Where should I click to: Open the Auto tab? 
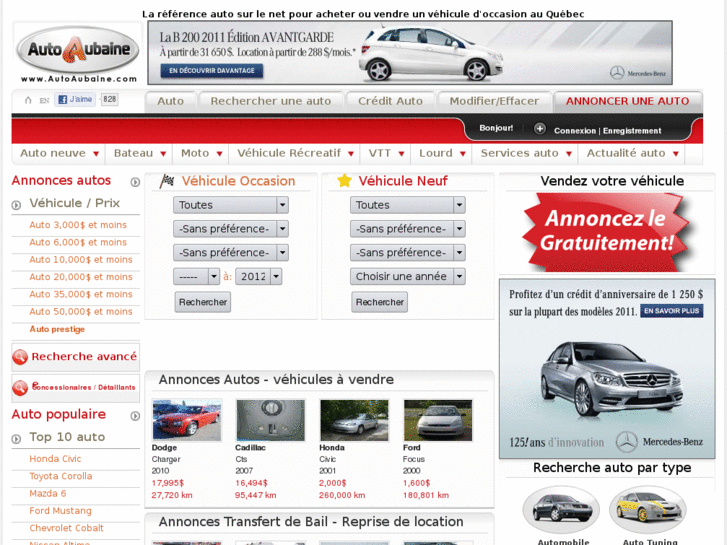click(171, 101)
